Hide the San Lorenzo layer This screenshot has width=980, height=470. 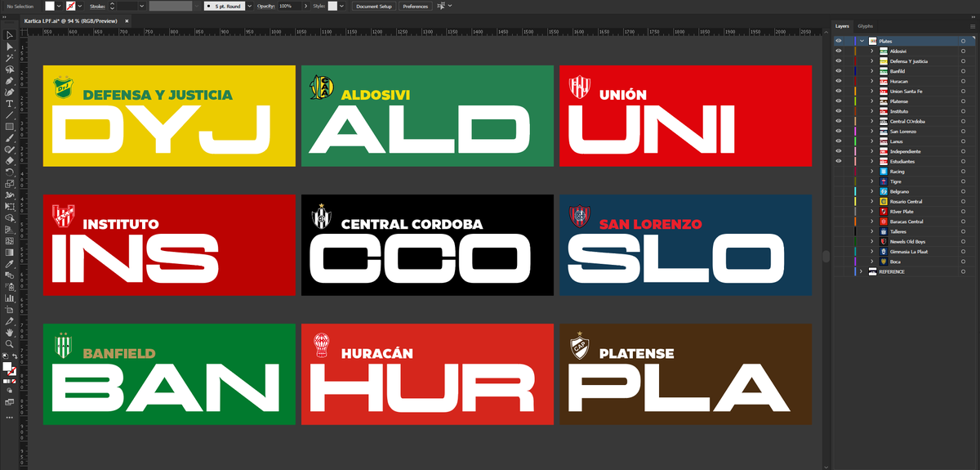[x=838, y=131]
